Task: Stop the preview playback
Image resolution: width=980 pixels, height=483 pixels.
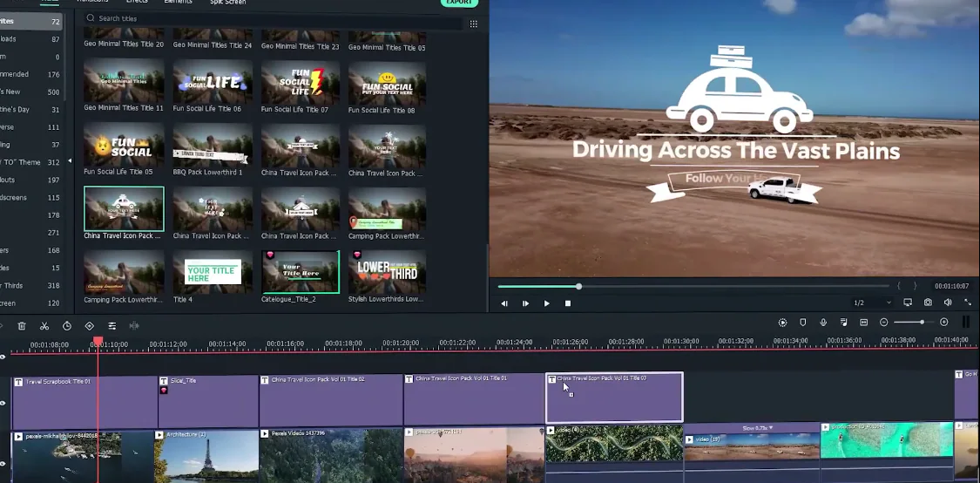Action: [x=567, y=303]
